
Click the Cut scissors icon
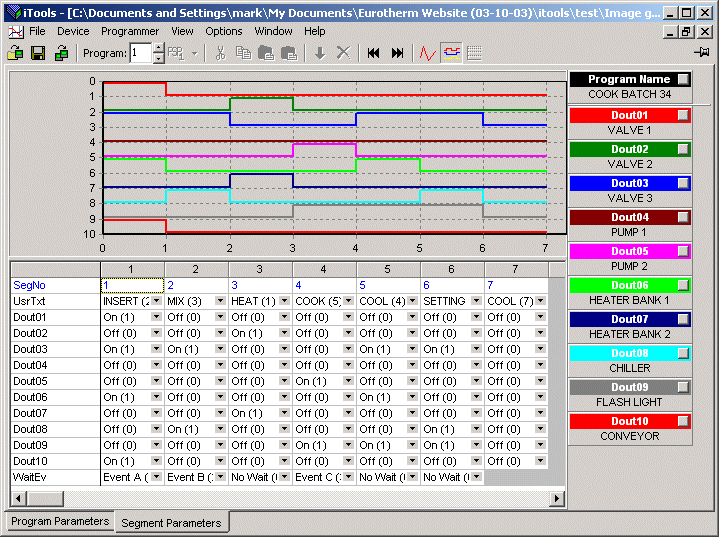(x=220, y=53)
